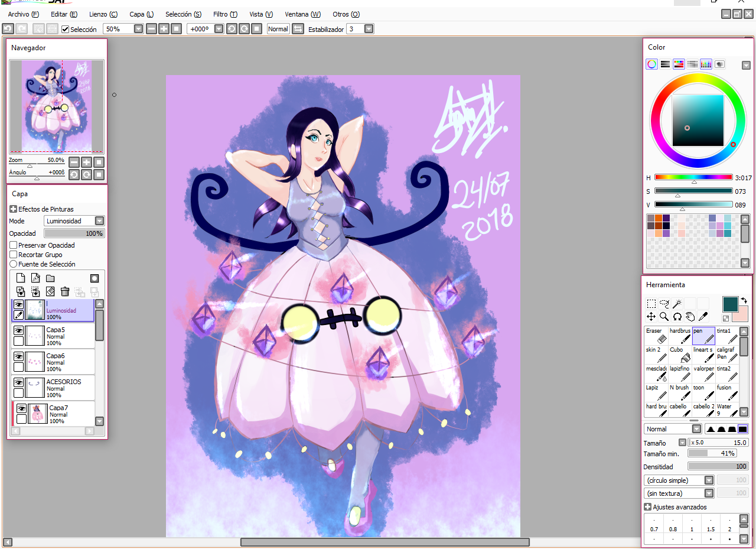Open the (sin textura) texture dropdown

[709, 493]
